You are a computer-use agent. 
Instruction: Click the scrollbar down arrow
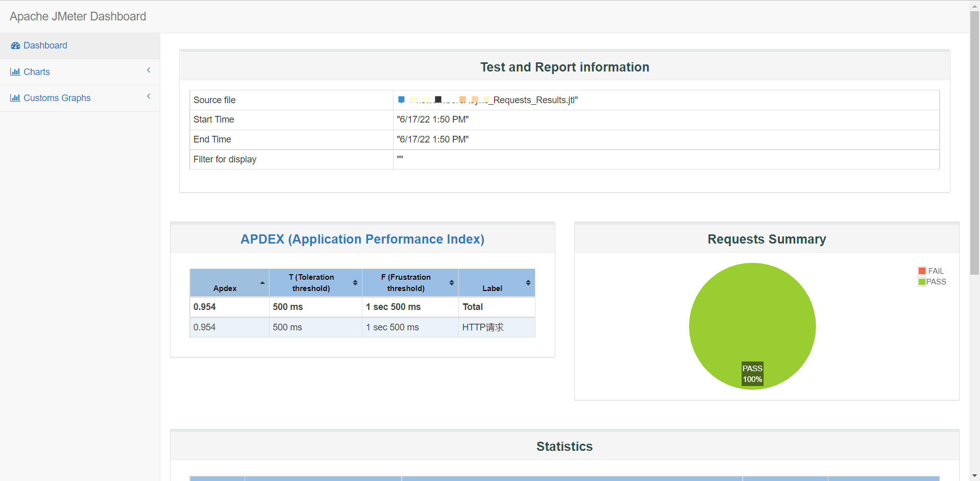(974, 476)
